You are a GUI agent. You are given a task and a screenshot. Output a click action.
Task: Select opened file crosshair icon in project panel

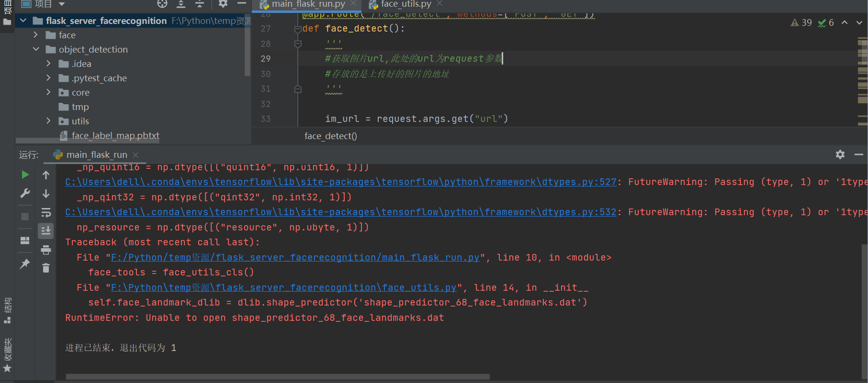[x=162, y=4]
